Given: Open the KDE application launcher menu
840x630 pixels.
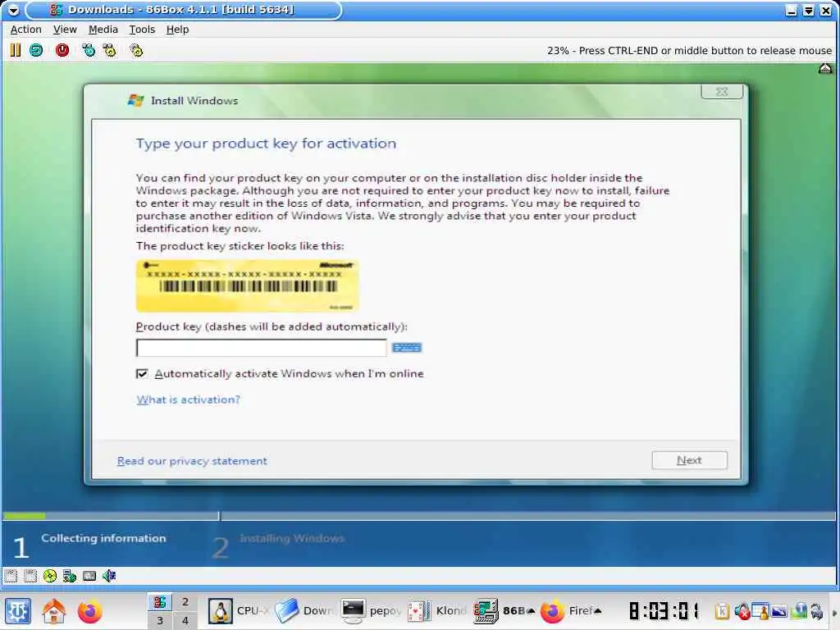Looking at the screenshot, I should coord(18,610).
